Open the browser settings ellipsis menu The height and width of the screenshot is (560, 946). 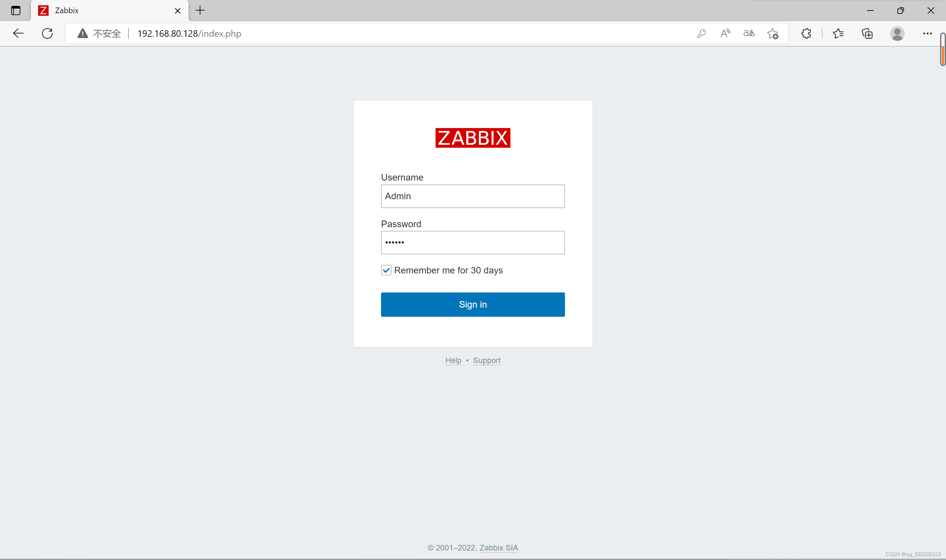[x=927, y=33]
